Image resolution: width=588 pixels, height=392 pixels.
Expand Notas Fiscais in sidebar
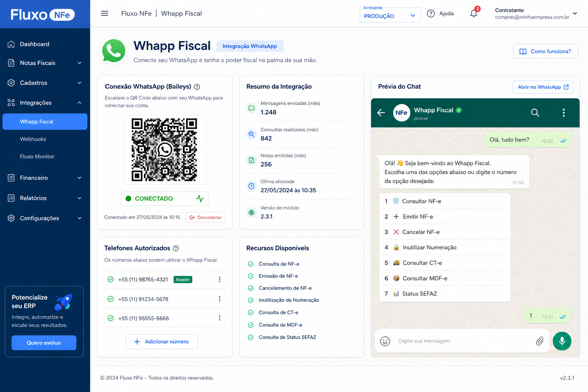pyautogui.click(x=45, y=63)
